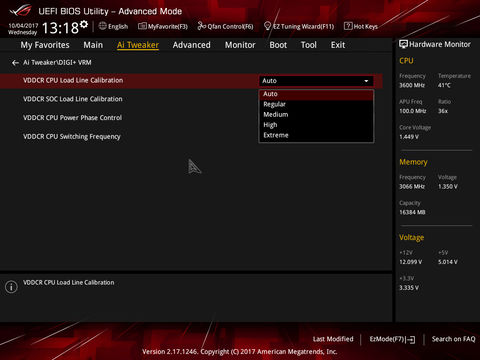Click the CPU temperature 41°C

click(444, 85)
